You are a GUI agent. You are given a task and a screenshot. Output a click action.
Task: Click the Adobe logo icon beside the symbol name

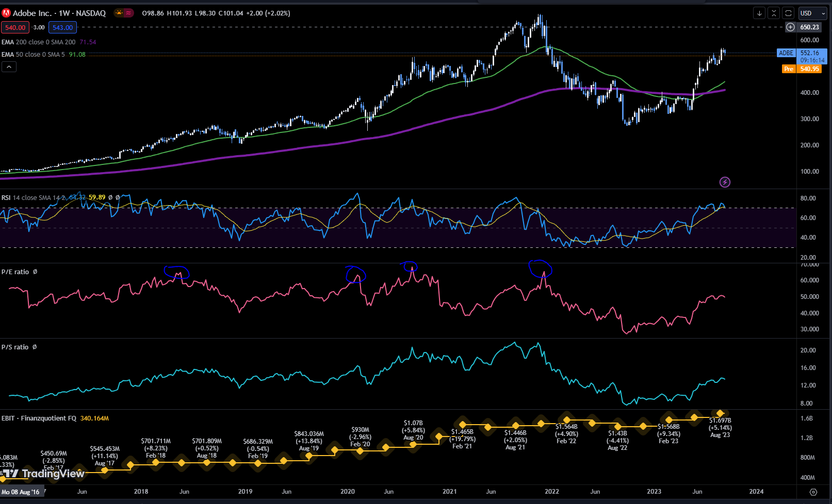tap(6, 13)
